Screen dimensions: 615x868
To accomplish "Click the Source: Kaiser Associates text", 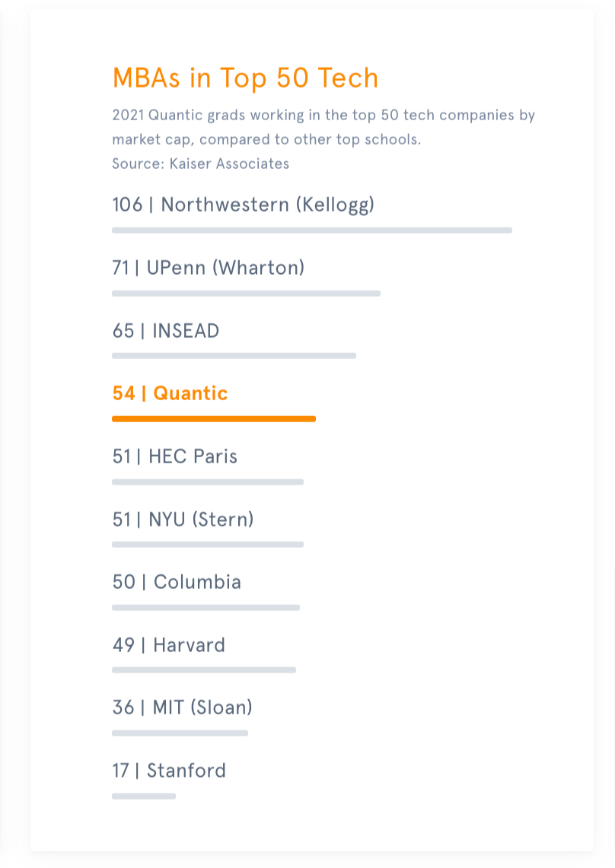I will (201, 164).
